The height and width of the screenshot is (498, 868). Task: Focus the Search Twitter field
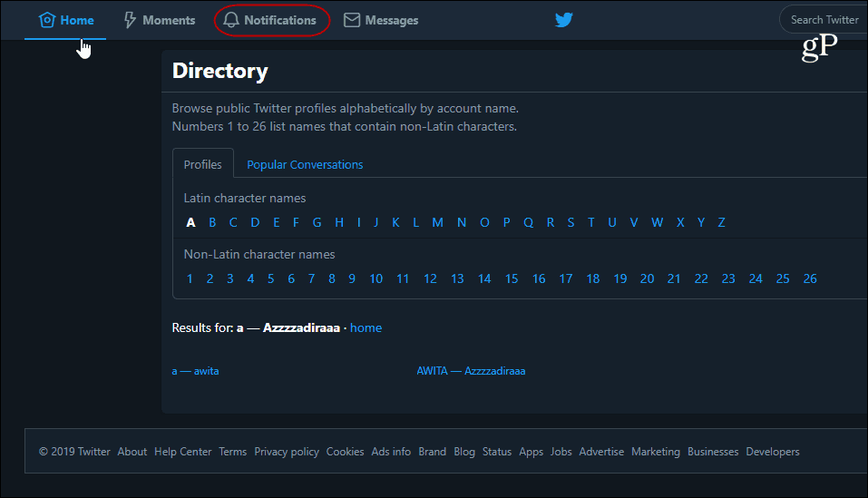(824, 20)
